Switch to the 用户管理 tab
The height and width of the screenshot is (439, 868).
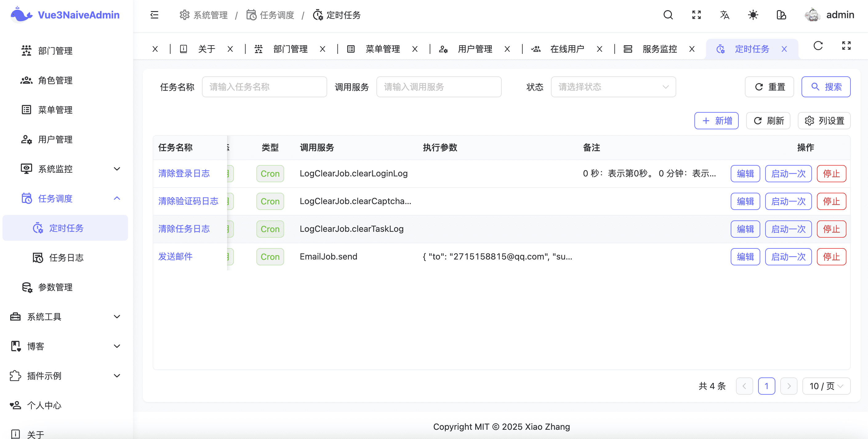(x=475, y=49)
